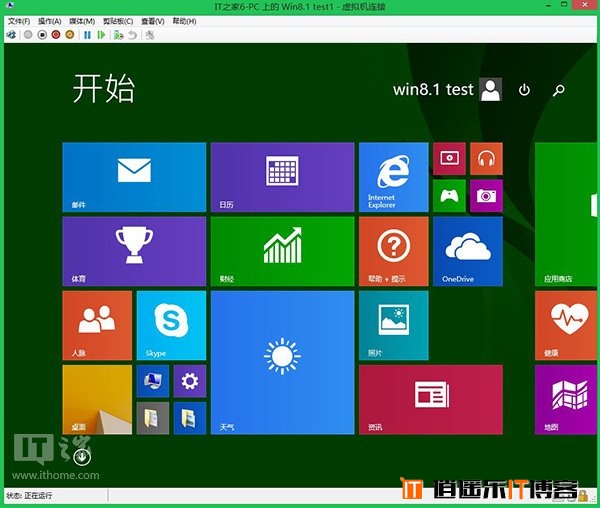Viewport: 600px width, 508px height.
Task: Launch the Skype tile
Action: coord(171,326)
